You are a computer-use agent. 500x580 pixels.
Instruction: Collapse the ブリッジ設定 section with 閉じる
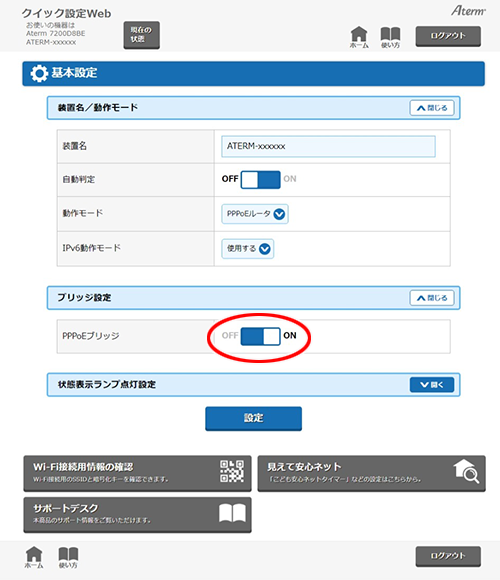coord(432,298)
